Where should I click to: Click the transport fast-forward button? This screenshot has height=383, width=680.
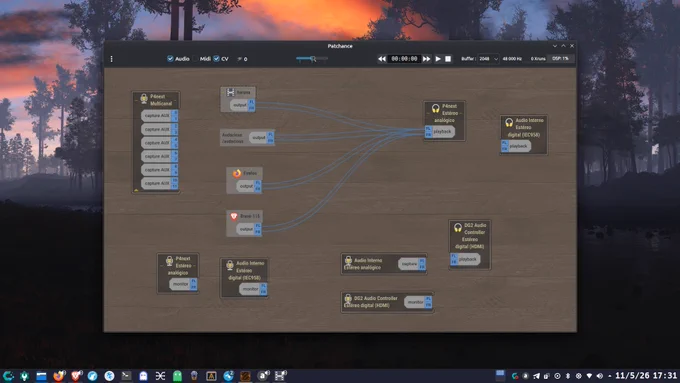[427, 59]
